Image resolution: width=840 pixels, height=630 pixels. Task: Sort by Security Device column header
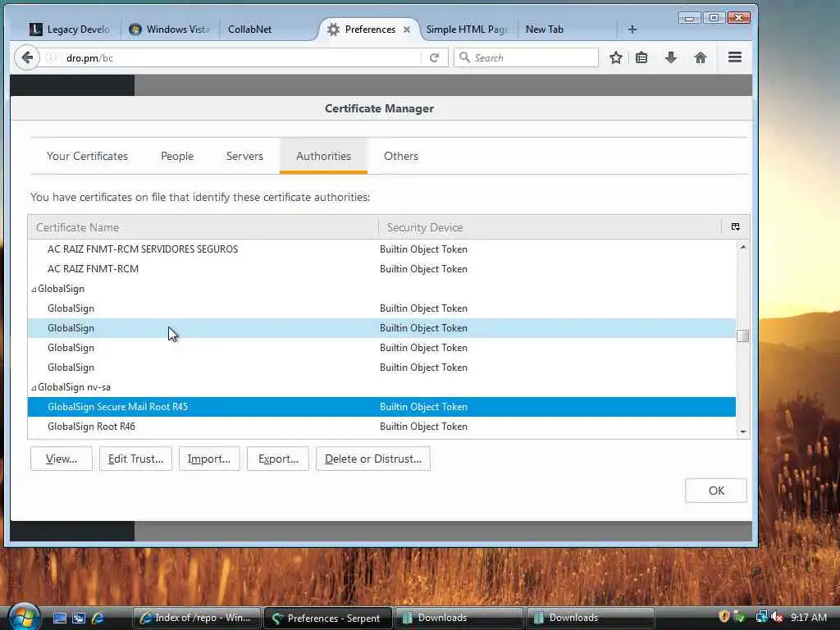(x=550, y=227)
